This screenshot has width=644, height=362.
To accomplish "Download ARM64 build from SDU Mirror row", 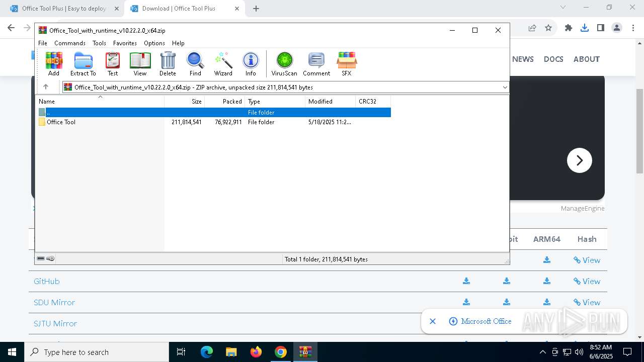I will click(547, 303).
